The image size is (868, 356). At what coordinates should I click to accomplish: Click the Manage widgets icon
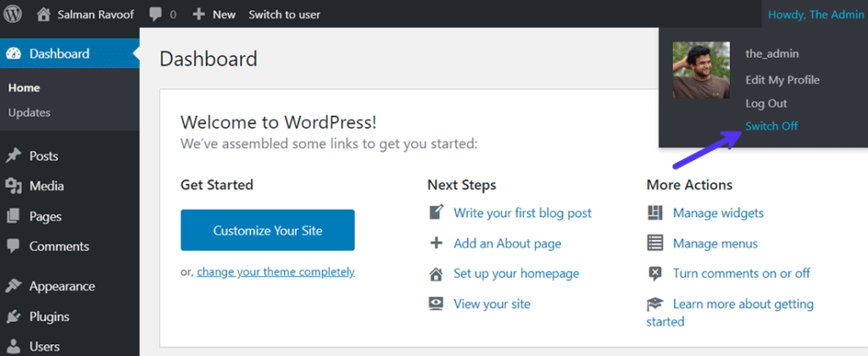click(x=655, y=213)
